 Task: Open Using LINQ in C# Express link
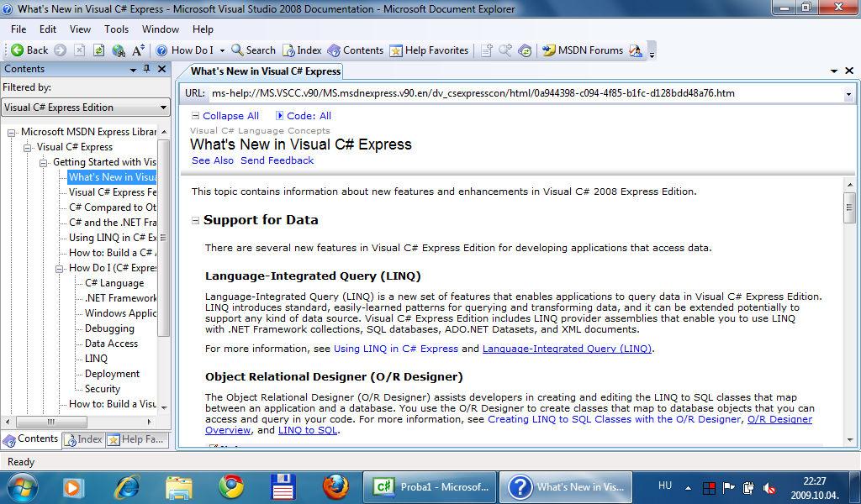tap(396, 349)
